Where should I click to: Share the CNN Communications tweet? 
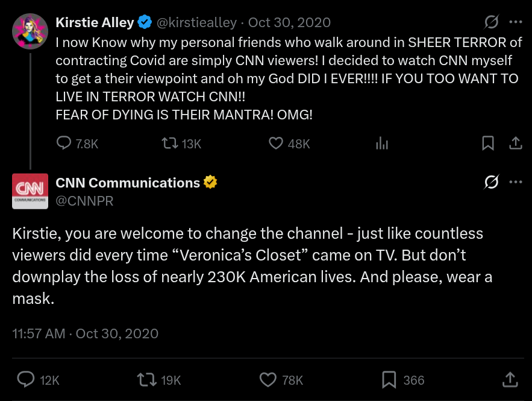coord(510,379)
